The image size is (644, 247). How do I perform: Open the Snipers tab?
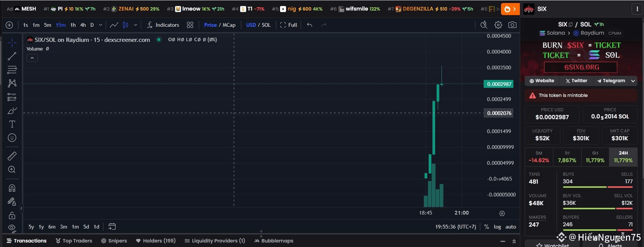tap(114, 241)
